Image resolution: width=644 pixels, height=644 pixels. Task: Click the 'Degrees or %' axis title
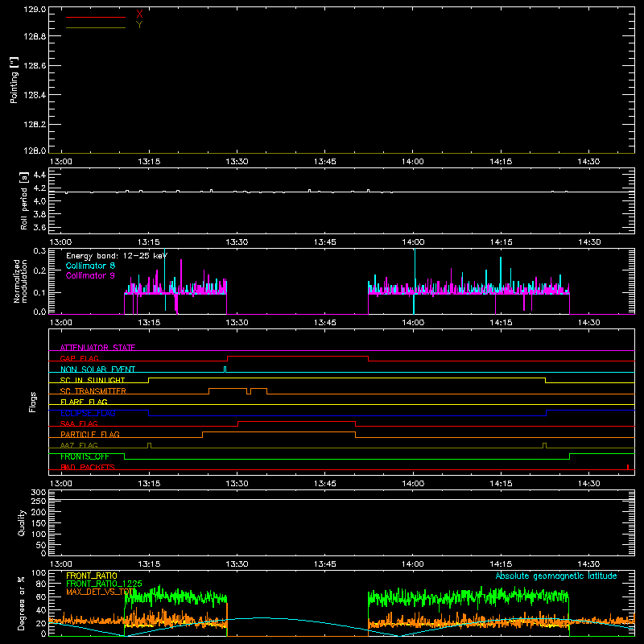tap(22, 603)
